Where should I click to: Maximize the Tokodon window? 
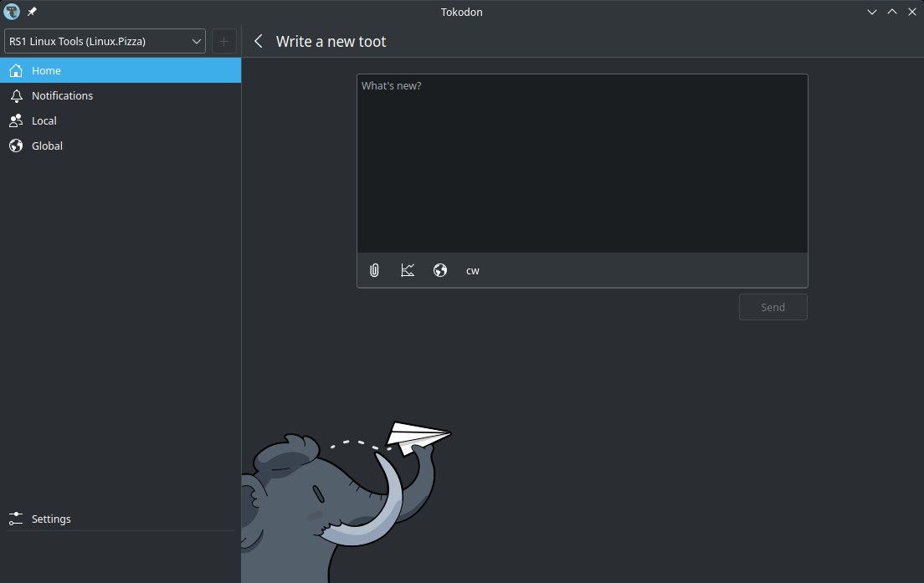(x=892, y=12)
